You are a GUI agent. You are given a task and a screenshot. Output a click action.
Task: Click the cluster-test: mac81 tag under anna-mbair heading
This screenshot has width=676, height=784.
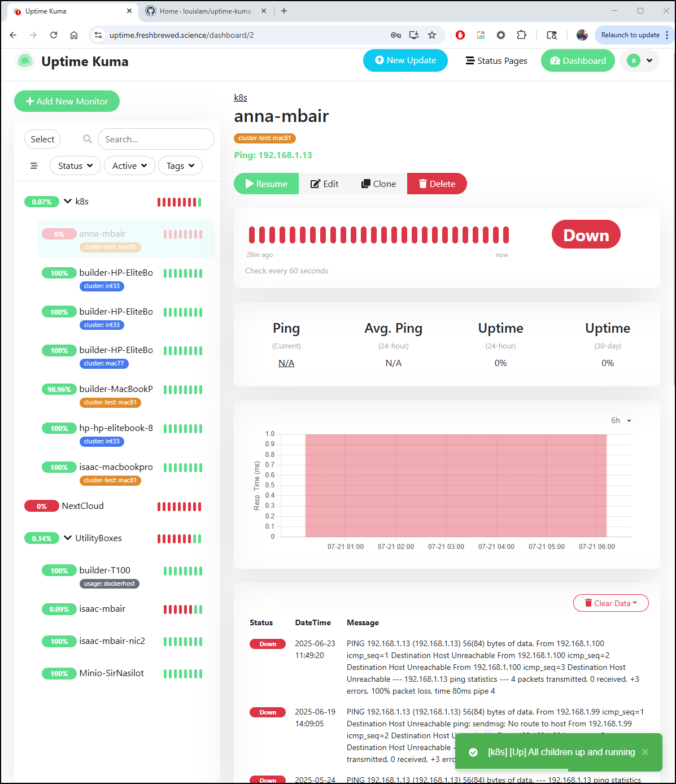tap(265, 138)
